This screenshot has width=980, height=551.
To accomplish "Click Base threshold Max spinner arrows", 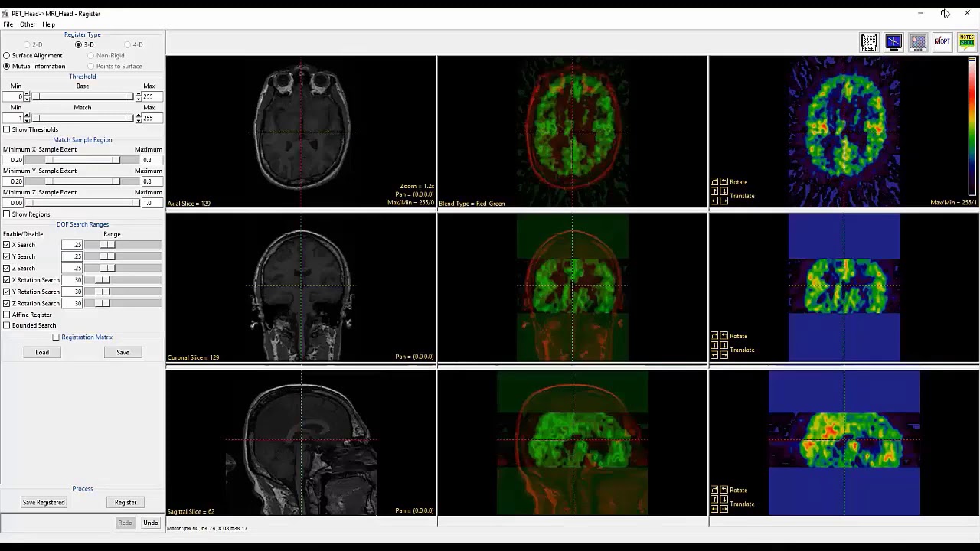I will pyautogui.click(x=139, y=96).
